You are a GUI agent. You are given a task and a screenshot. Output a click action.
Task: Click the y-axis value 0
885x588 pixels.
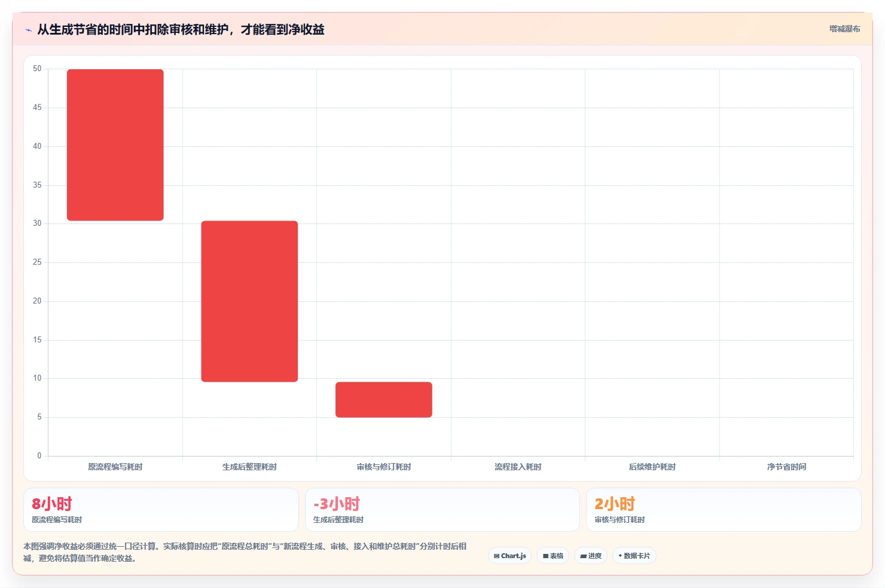coord(39,456)
